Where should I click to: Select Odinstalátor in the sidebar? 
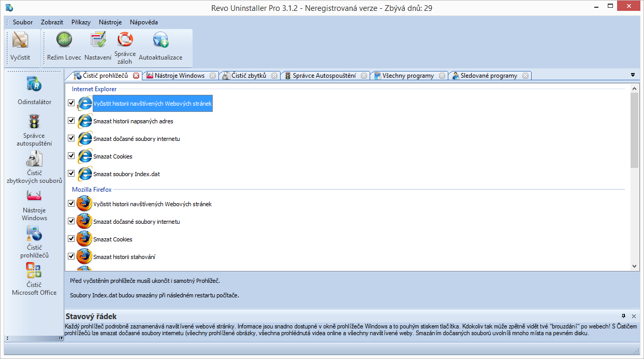35,91
